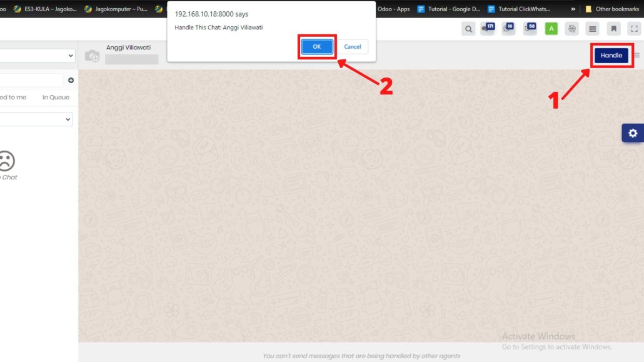644x362 pixels.
Task: Expand the lower sidebar filter dropdown
Action: pos(36,119)
